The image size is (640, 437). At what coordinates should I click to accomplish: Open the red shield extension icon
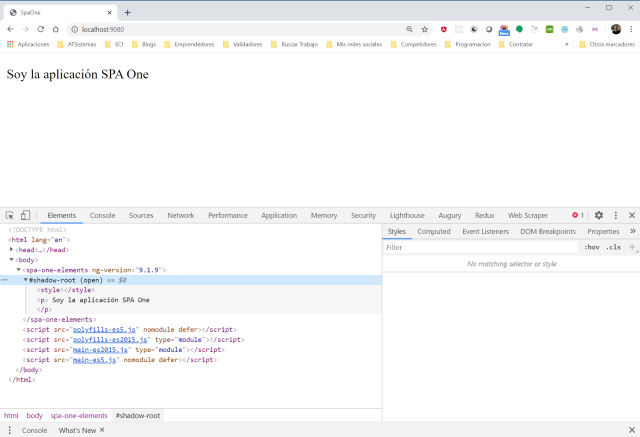pyautogui.click(x=444, y=29)
